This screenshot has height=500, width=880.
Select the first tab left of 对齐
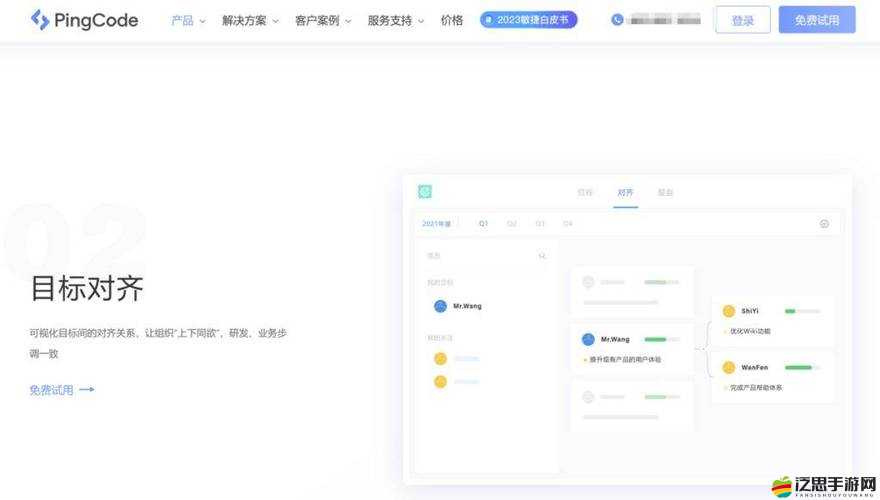point(585,192)
